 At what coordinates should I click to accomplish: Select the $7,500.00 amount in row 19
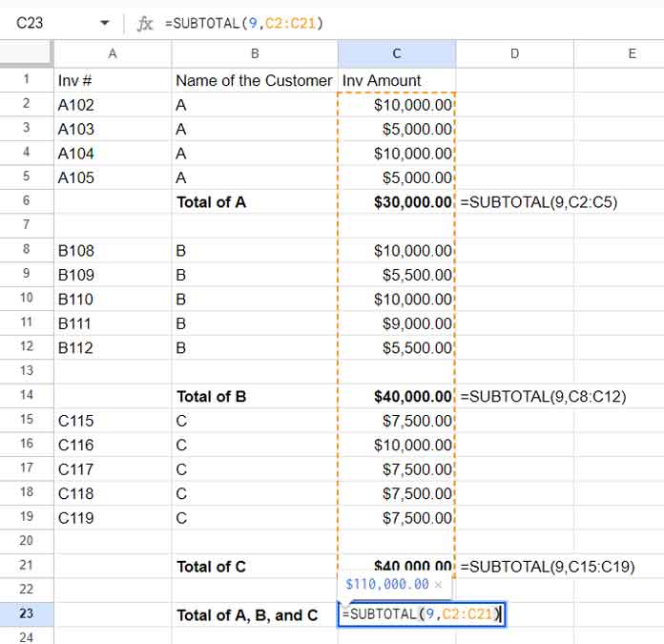point(397,518)
